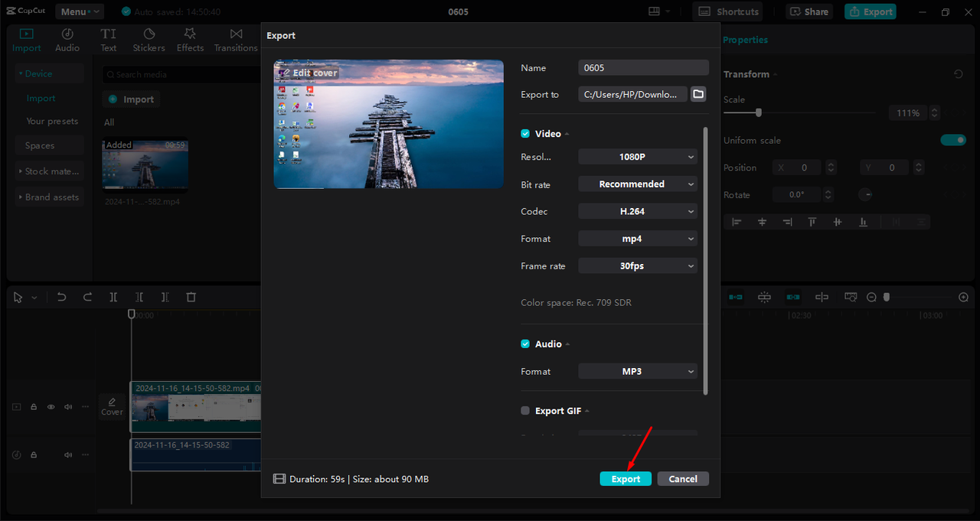Screen dimensions: 980x521
Task: Click the split clip tool icon
Action: (x=113, y=298)
